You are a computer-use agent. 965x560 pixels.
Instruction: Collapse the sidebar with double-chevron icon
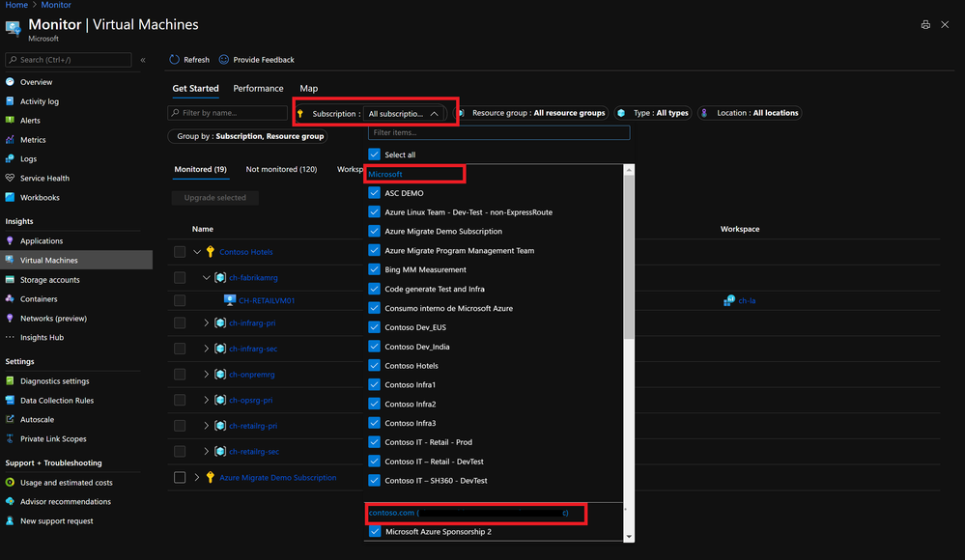(x=143, y=60)
